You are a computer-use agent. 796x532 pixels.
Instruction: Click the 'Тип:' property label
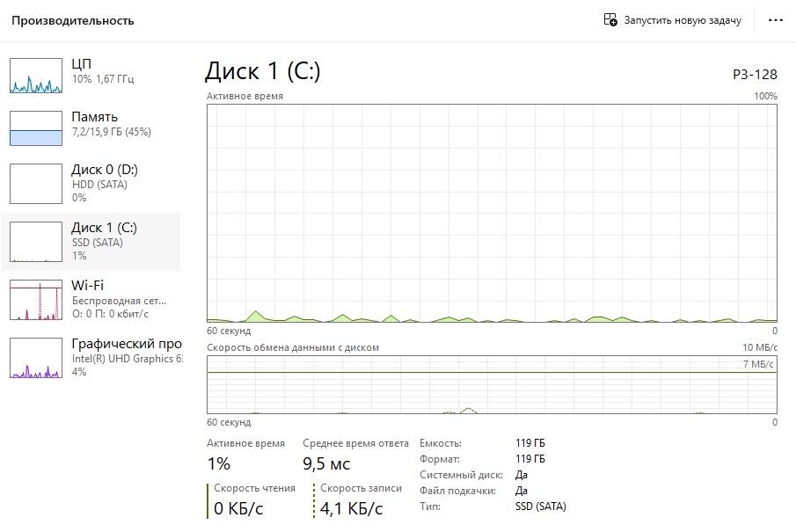(x=429, y=506)
